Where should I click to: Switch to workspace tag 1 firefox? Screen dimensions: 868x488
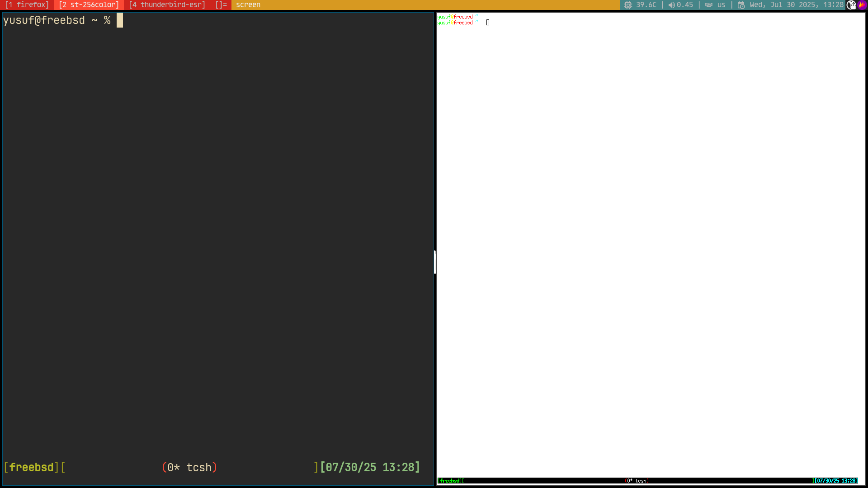pos(27,5)
